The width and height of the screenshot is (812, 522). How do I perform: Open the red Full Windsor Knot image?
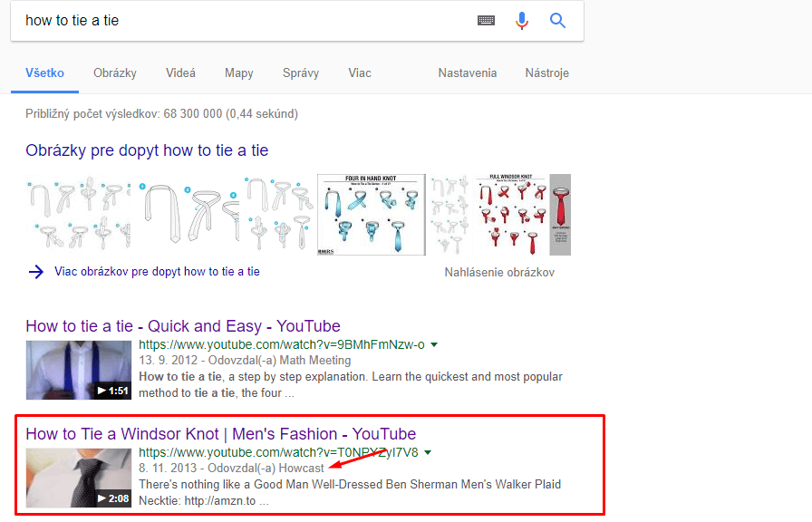523,215
